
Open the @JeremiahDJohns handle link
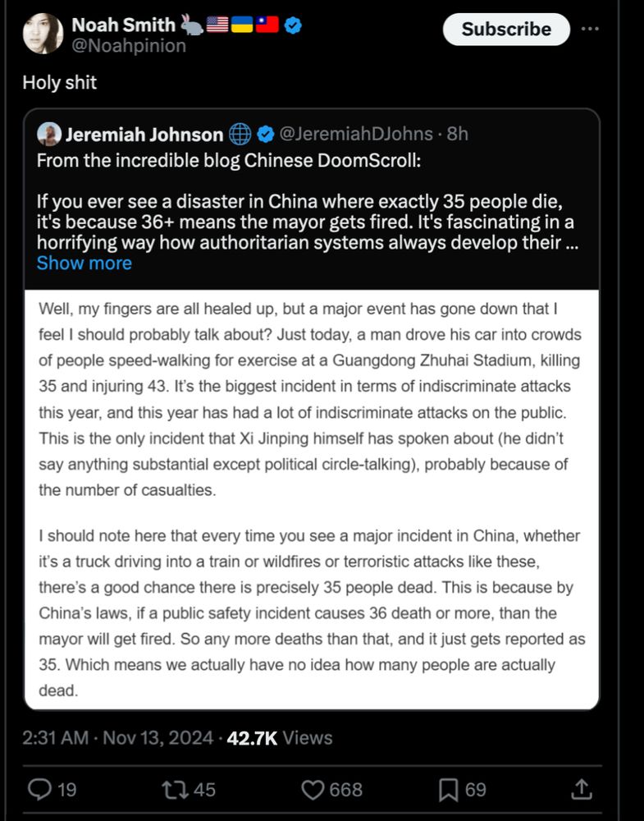tap(357, 134)
